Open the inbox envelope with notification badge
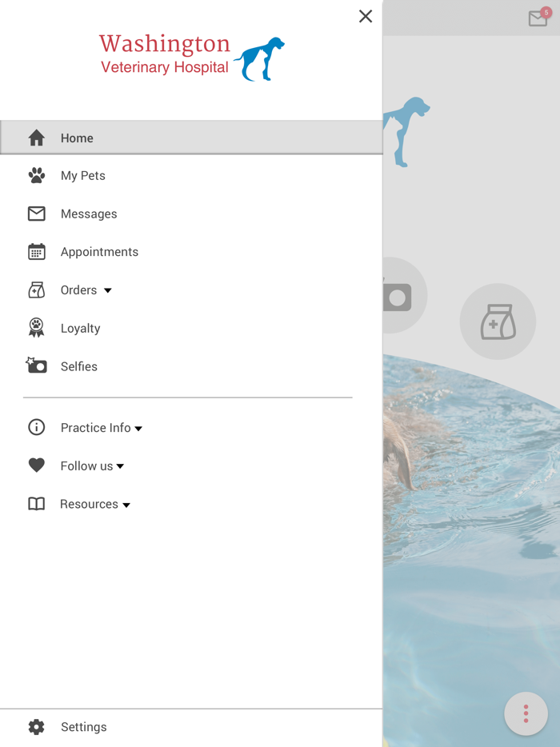 [x=538, y=18]
